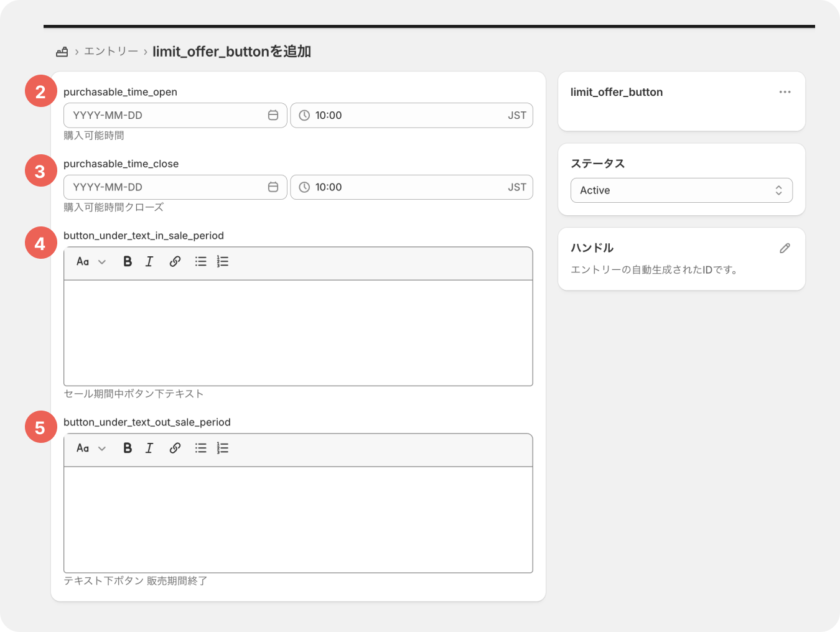Apply bulleted list in button_under_text_in_sale_period editor
Screen dimensions: 840x632
click(x=200, y=262)
